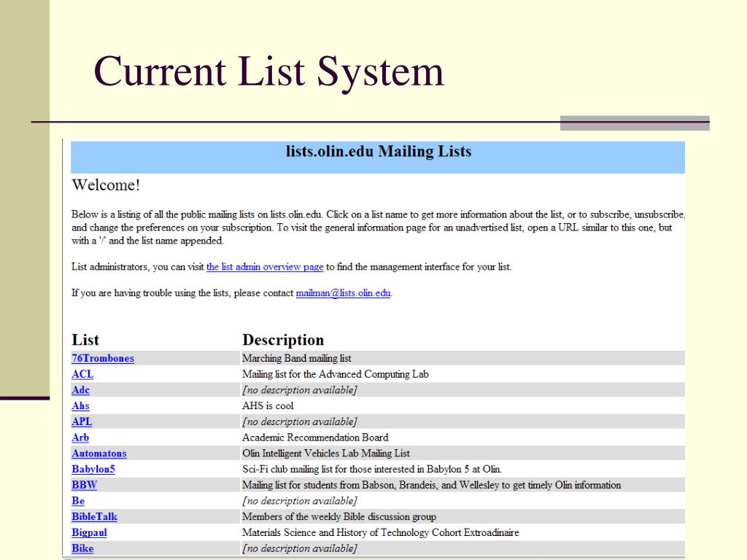Click 'Academic Recommendation Board' description text
The height and width of the screenshot is (560, 747).
coord(315,437)
